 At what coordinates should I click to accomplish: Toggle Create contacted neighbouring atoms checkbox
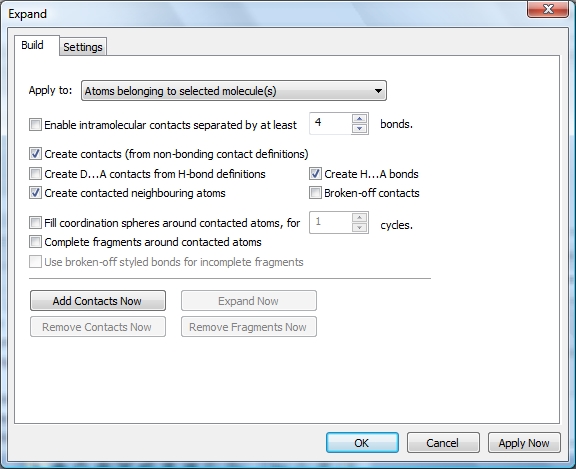35,193
